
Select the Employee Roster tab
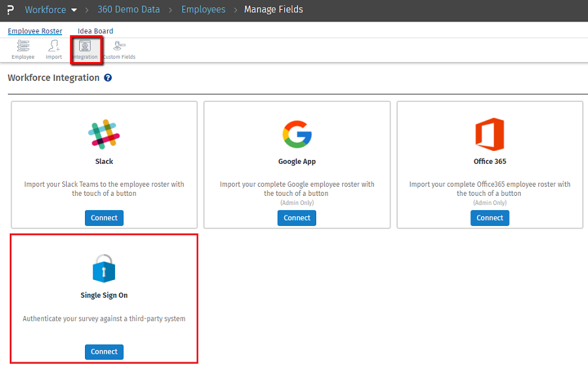35,31
